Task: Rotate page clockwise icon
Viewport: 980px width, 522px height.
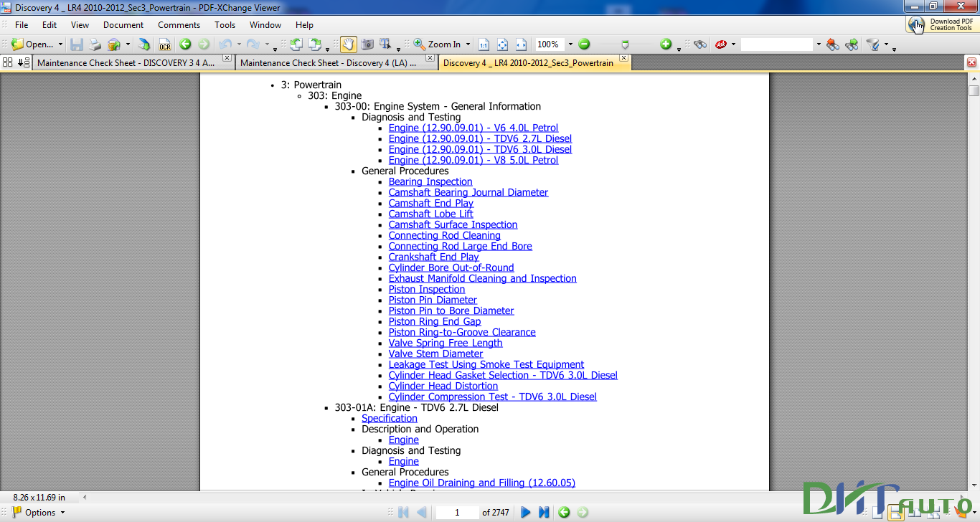Action: 314,44
